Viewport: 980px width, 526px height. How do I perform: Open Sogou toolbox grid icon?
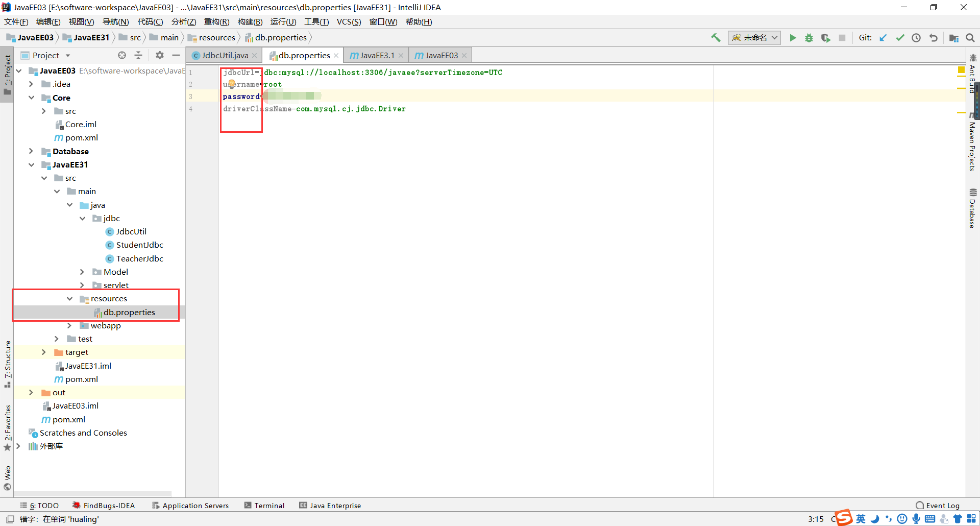(971, 519)
